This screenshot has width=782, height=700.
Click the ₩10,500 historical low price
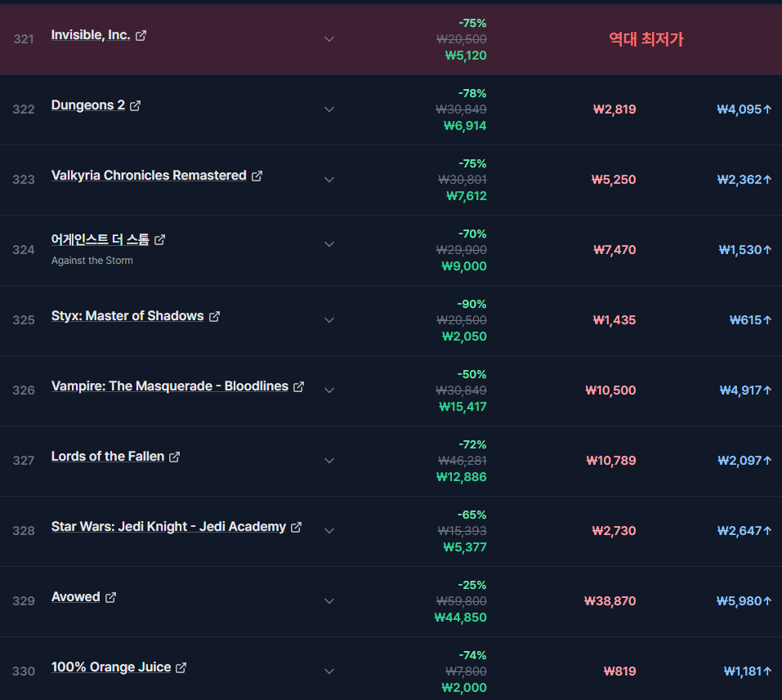tap(611, 390)
